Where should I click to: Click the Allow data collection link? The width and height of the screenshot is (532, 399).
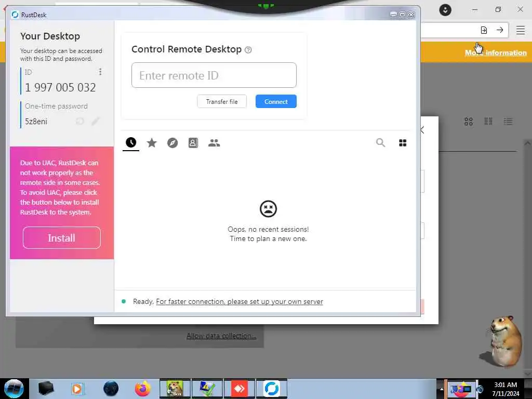(221, 336)
